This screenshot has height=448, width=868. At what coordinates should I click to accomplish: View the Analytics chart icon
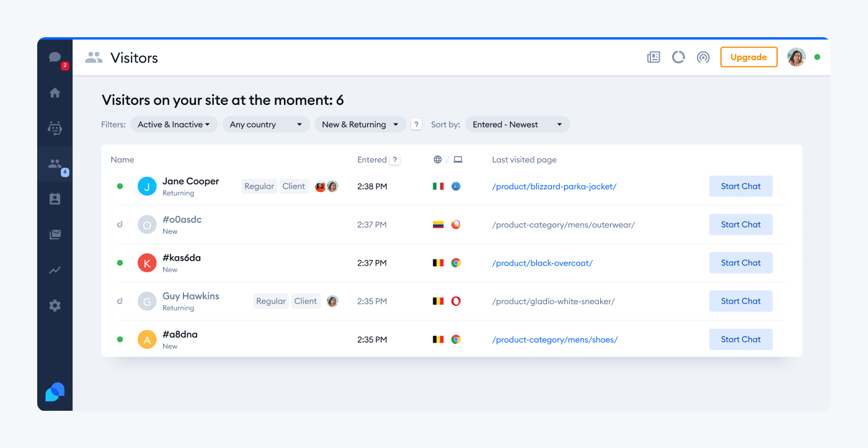point(55,270)
